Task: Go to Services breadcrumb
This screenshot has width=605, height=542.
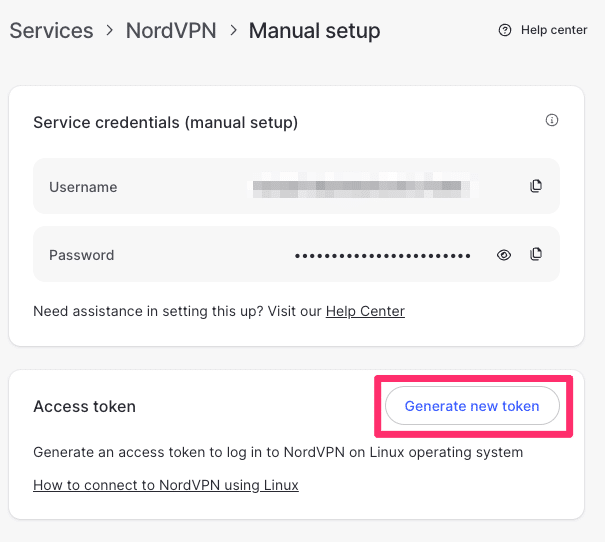Action: click(51, 30)
